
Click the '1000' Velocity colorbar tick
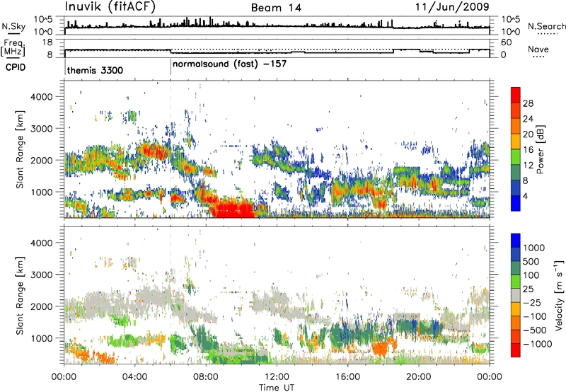(534, 248)
